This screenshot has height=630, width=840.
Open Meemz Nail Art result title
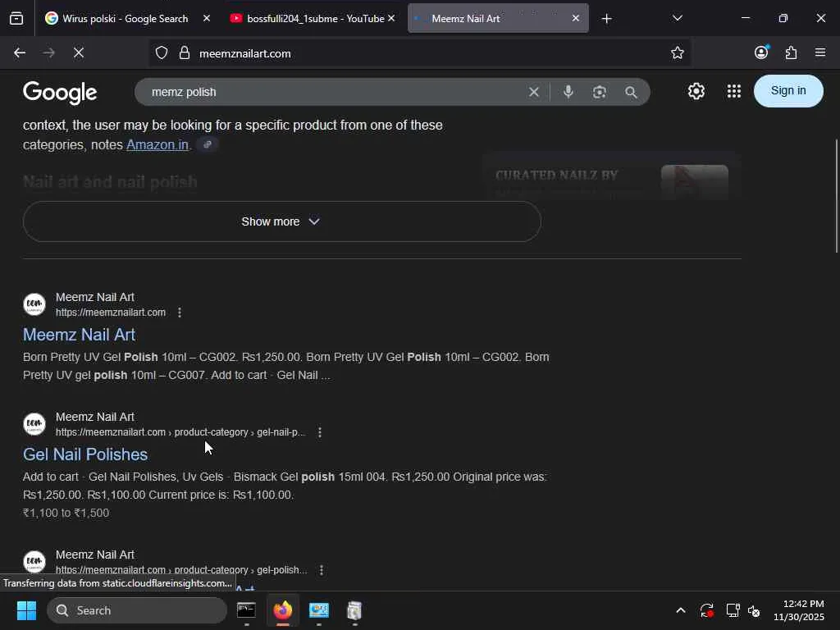point(79,335)
